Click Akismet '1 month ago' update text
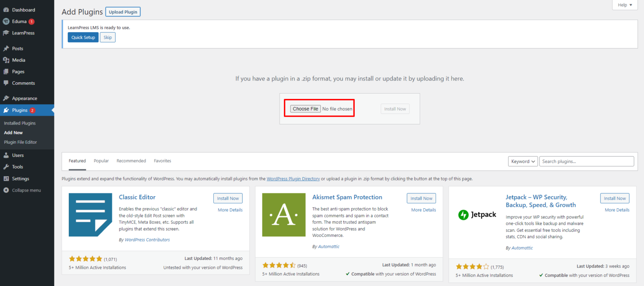This screenshot has width=644, height=286. coord(423,265)
